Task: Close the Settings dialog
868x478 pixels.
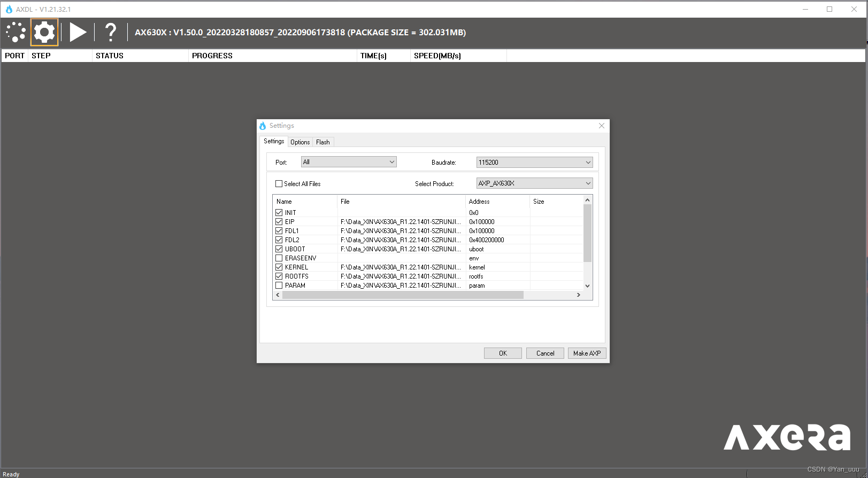Action: [x=602, y=126]
